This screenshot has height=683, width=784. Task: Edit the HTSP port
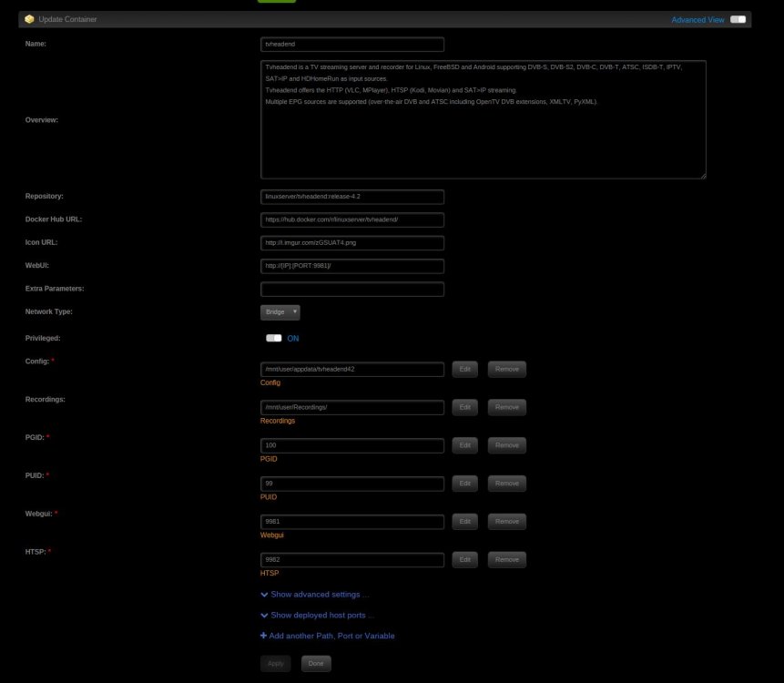[x=465, y=559]
